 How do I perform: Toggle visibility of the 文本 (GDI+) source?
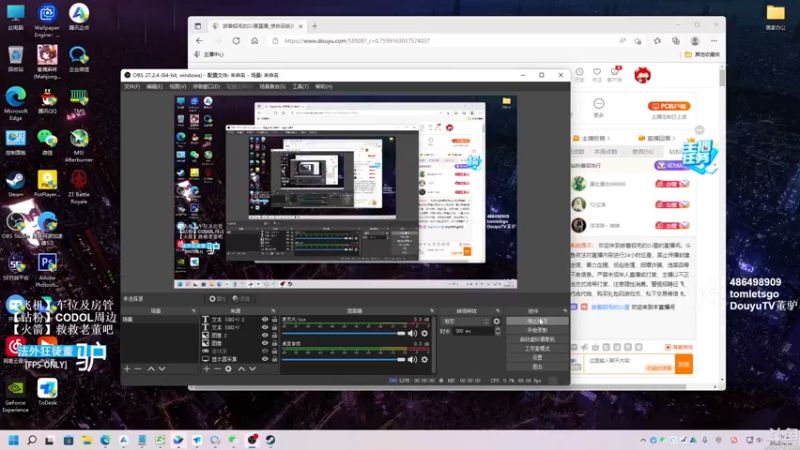265,327
